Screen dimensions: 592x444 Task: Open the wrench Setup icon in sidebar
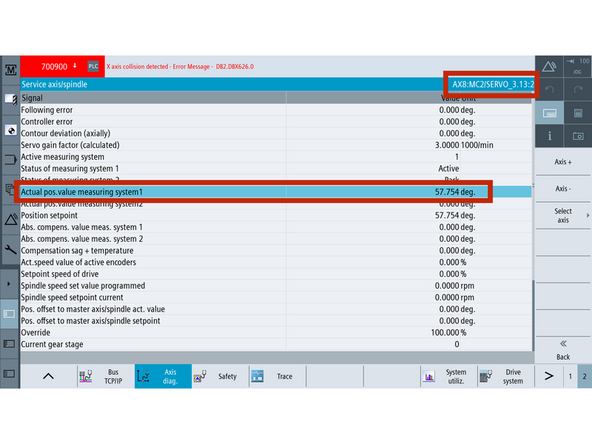click(11, 249)
